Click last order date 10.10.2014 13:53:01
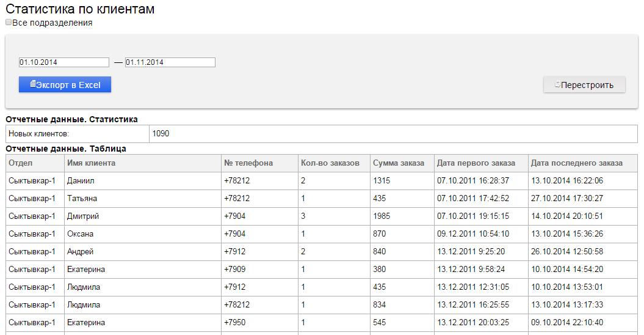This screenshot has height=335, width=644. point(567,287)
